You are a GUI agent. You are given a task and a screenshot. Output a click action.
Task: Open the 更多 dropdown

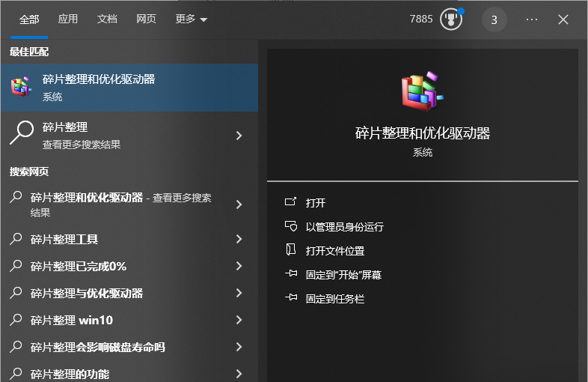point(192,19)
